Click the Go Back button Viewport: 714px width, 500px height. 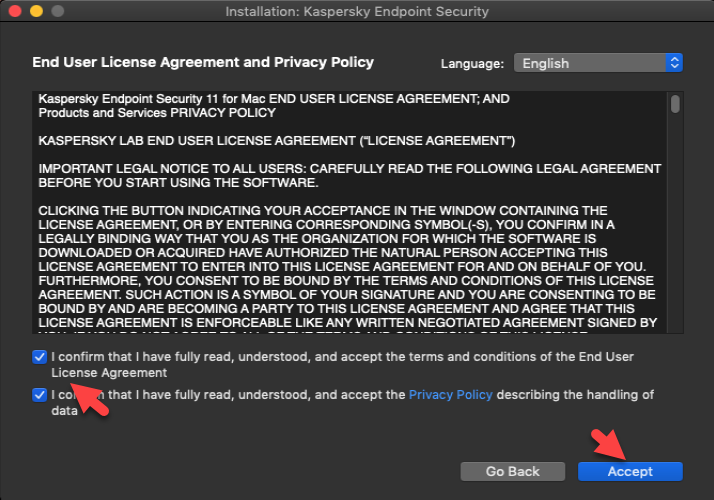point(512,471)
